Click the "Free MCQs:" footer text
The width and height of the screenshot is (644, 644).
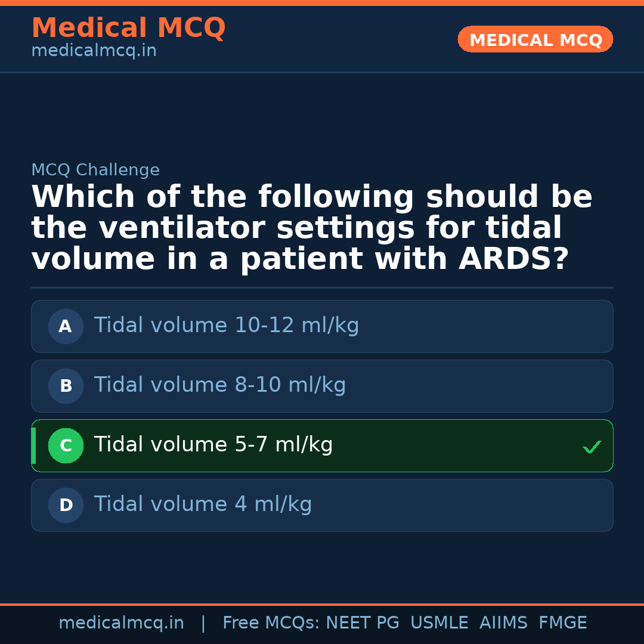pos(271,623)
